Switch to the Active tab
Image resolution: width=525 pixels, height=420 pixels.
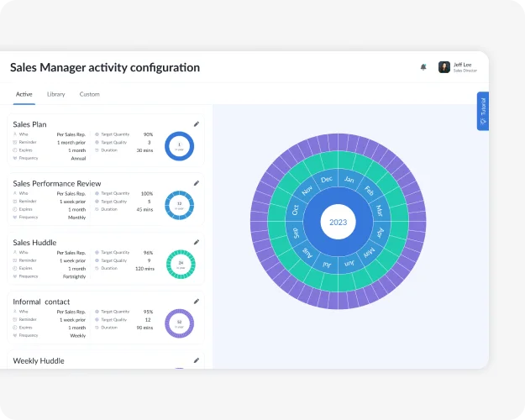pyautogui.click(x=24, y=94)
